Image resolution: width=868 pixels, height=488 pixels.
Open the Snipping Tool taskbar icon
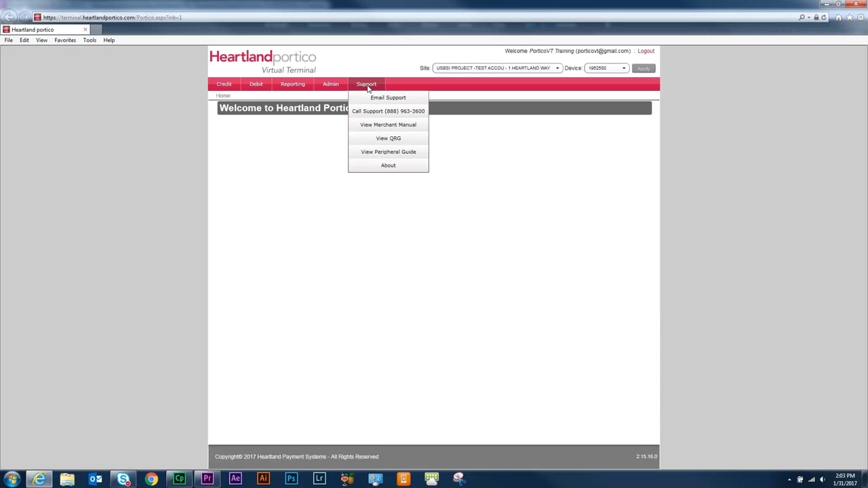458,479
